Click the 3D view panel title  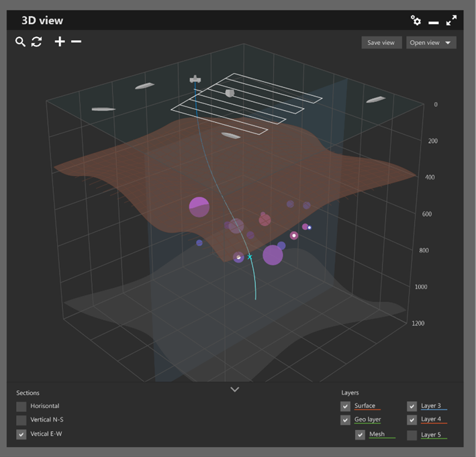[42, 20]
